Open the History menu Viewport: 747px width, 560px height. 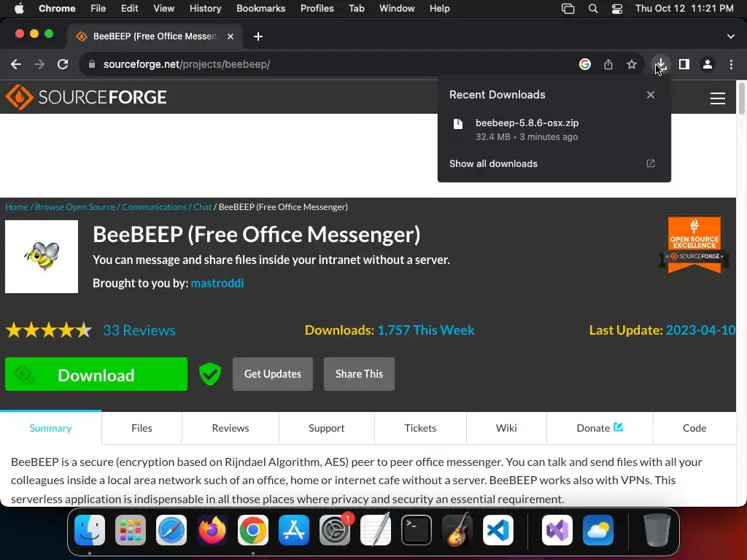pyautogui.click(x=205, y=9)
